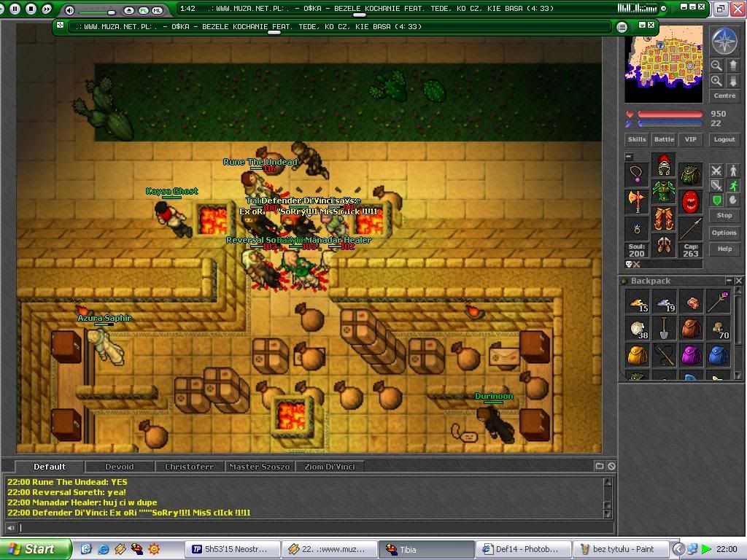747x560 pixels.
Task: Select balanced fight mode sword and shield
Action: [x=716, y=185]
